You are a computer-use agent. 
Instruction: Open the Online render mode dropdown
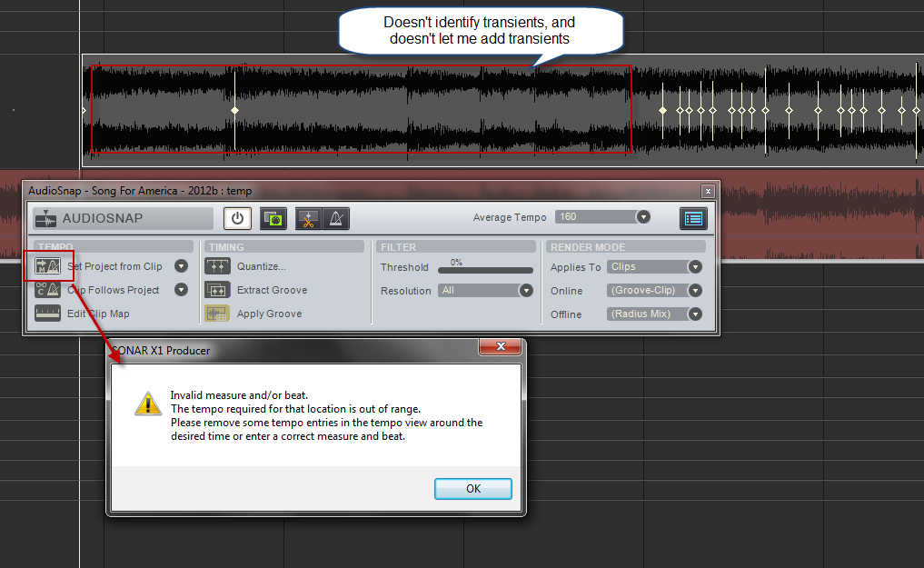click(x=695, y=291)
